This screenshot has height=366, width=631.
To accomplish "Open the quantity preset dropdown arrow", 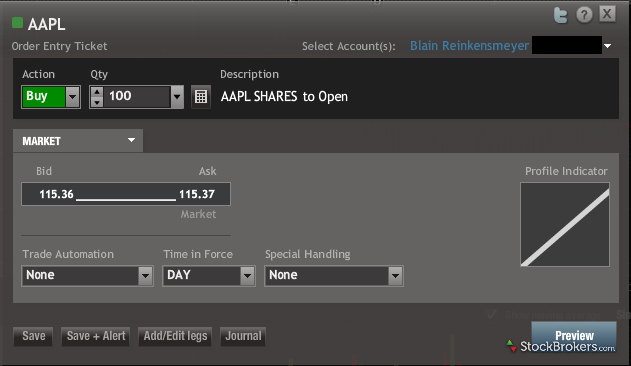I will [x=177, y=97].
